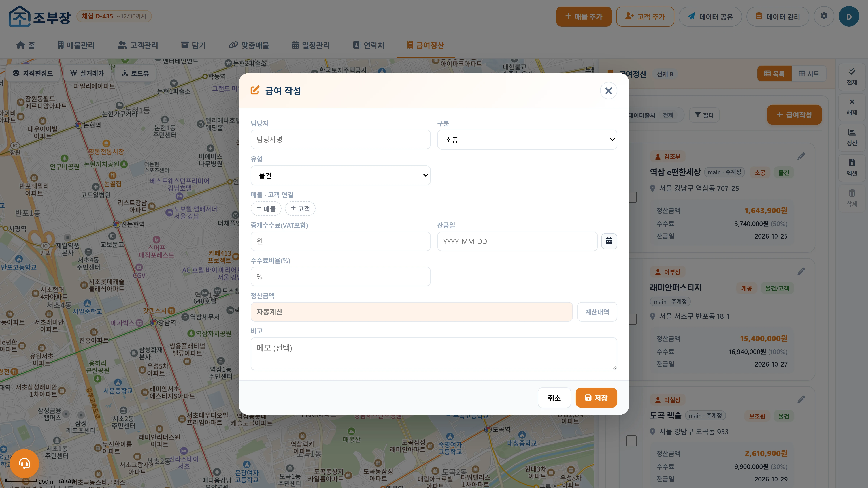Viewport: 868px width, 488px height.
Task: Go to 홈 tab
Action: (26, 45)
